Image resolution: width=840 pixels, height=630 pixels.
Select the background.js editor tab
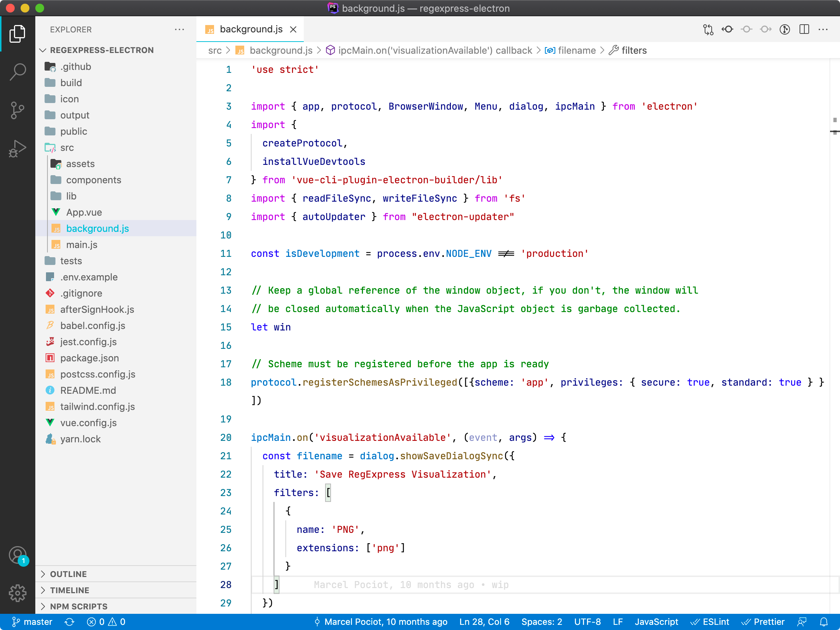(x=250, y=29)
